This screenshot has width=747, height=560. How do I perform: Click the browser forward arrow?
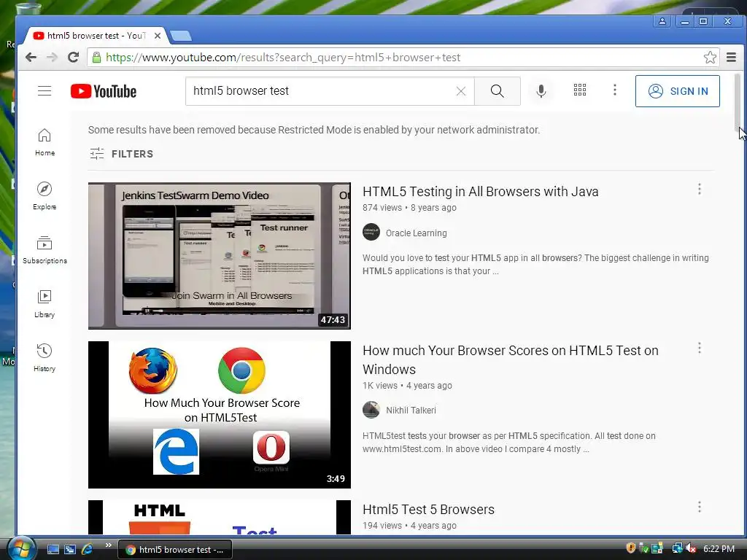click(52, 57)
